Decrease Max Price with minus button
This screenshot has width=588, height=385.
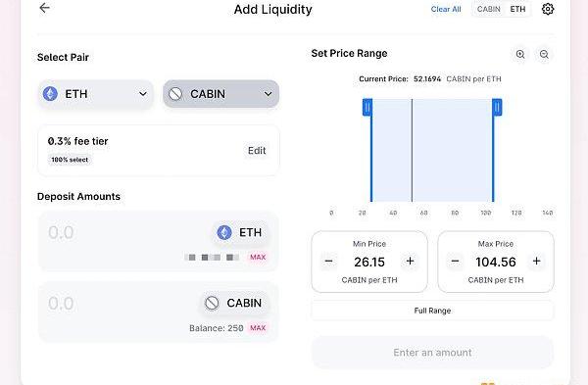click(x=455, y=261)
